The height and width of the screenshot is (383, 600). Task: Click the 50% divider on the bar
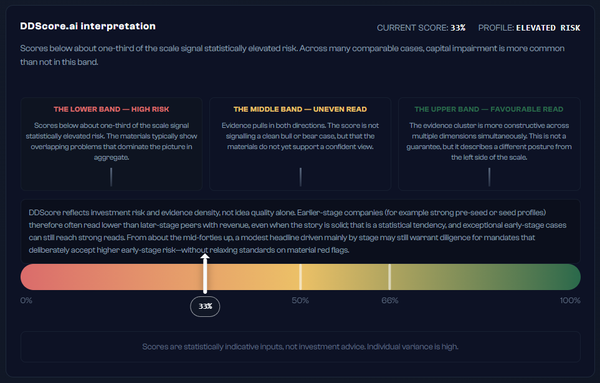tap(300, 277)
